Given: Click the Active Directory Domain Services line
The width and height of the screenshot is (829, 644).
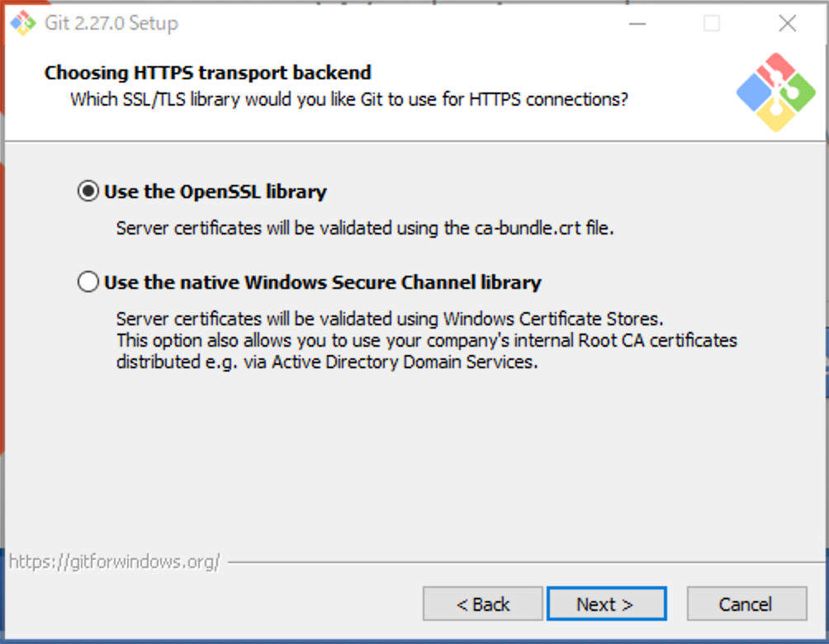Looking at the screenshot, I should 327,362.
